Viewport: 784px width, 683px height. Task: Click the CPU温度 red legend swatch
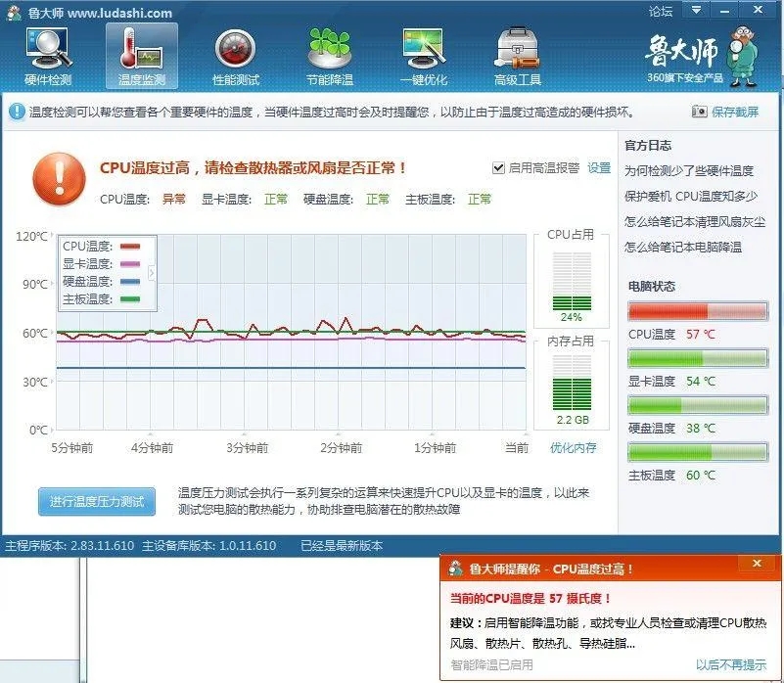pos(130,246)
